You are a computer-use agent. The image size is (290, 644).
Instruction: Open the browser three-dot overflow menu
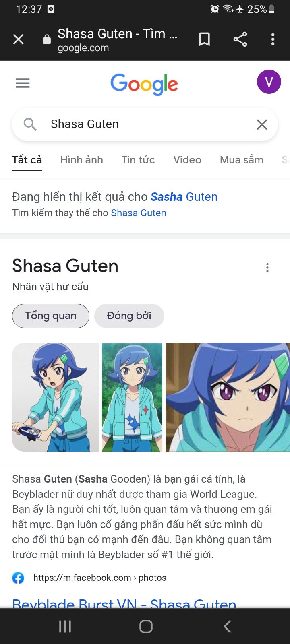coord(273,39)
